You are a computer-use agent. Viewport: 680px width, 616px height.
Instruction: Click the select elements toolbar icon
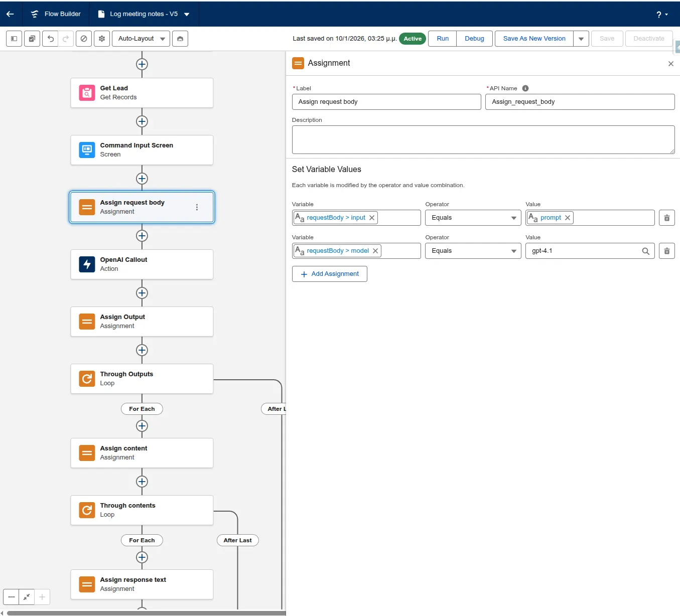click(32, 39)
